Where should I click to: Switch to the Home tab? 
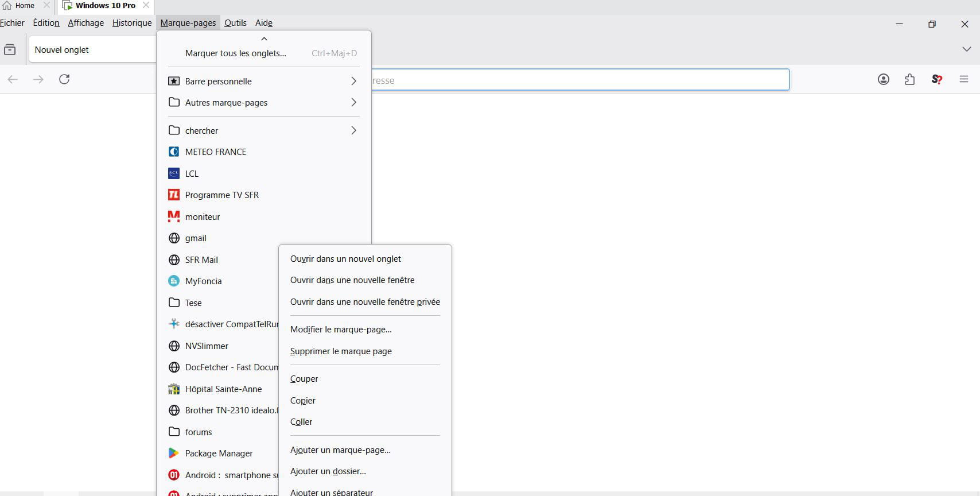click(24, 6)
